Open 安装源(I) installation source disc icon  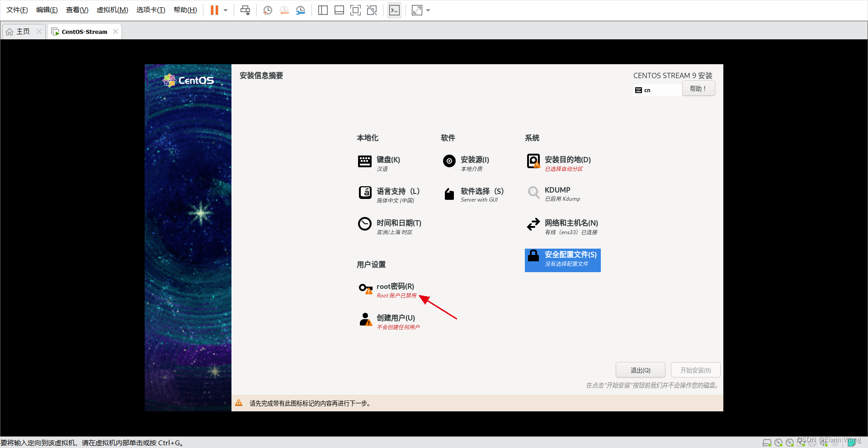(x=449, y=161)
